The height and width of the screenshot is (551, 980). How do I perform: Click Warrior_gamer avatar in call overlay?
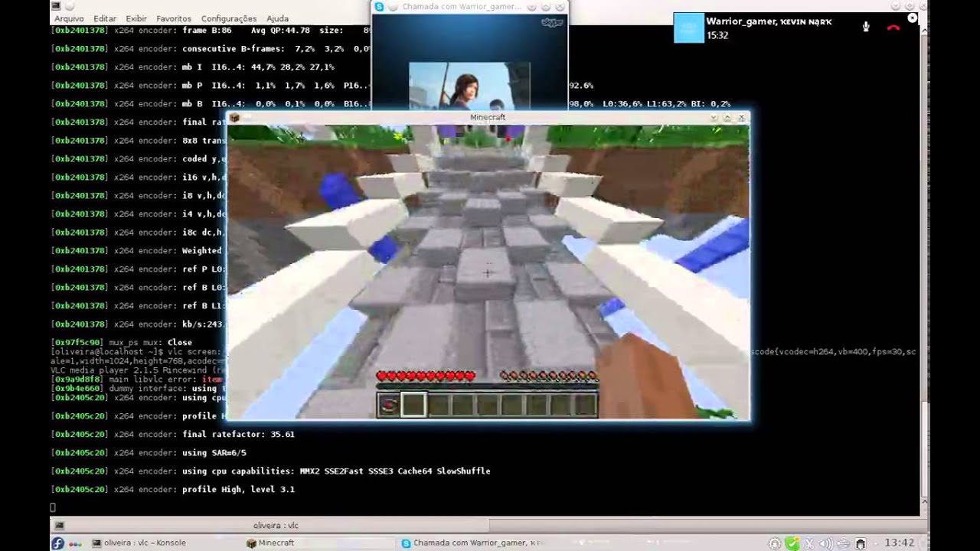tap(688, 28)
